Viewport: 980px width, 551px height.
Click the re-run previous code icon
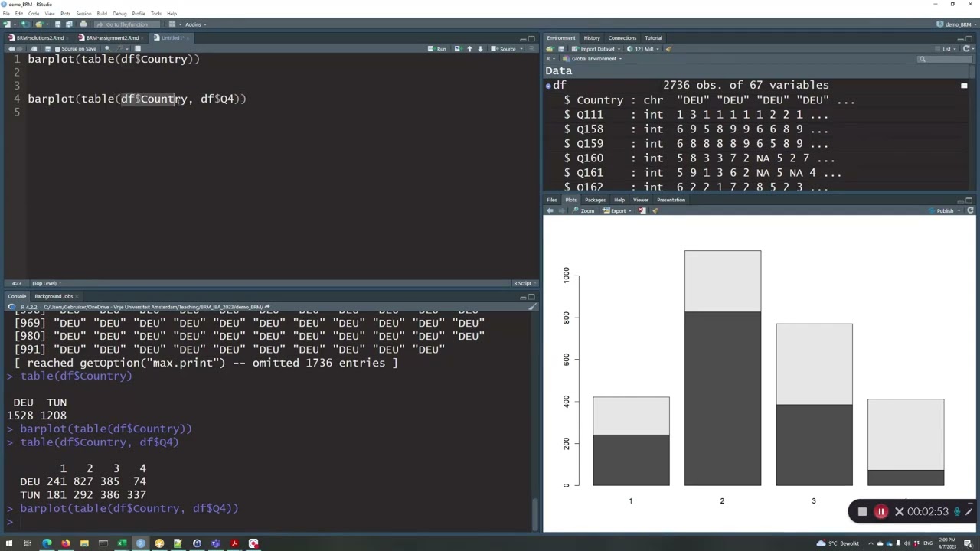tap(458, 49)
